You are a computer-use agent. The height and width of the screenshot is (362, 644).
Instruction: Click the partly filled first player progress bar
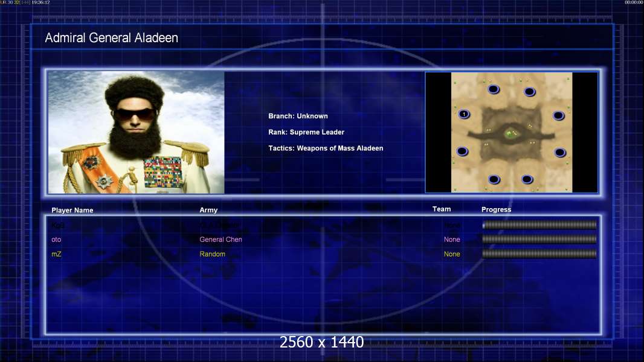pos(539,224)
